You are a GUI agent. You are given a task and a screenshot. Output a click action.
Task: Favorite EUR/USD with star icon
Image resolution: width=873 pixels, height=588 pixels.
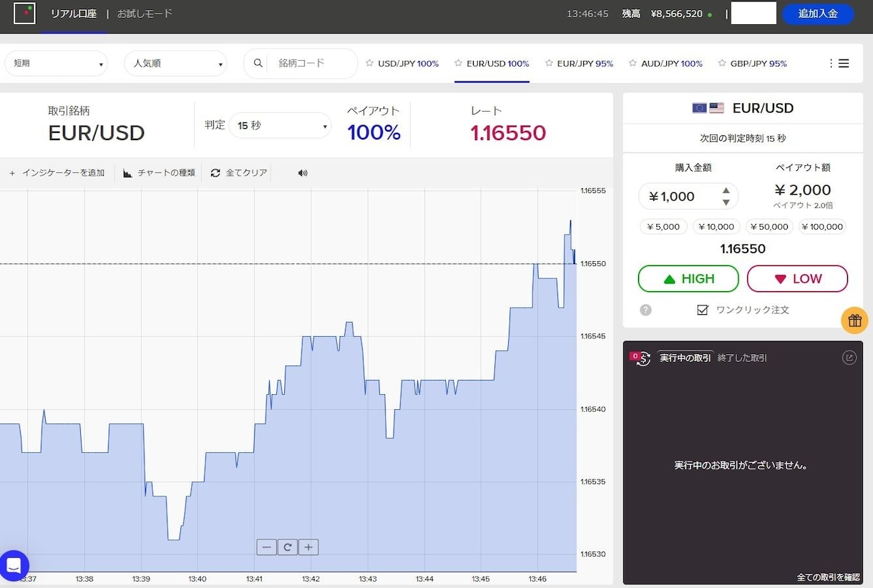(458, 63)
